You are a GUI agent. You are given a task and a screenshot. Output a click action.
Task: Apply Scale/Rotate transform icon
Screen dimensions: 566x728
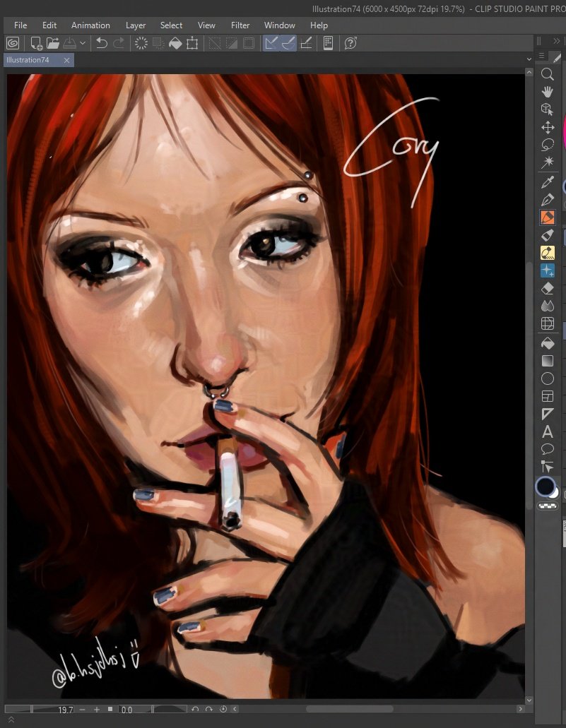(192, 43)
